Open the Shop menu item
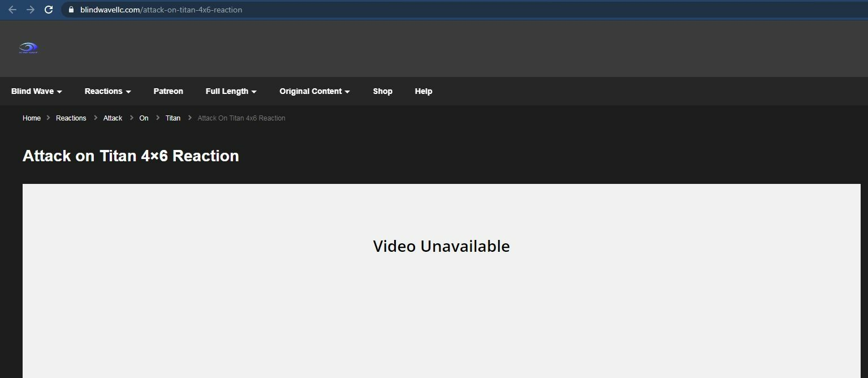The image size is (868, 378). point(383,91)
